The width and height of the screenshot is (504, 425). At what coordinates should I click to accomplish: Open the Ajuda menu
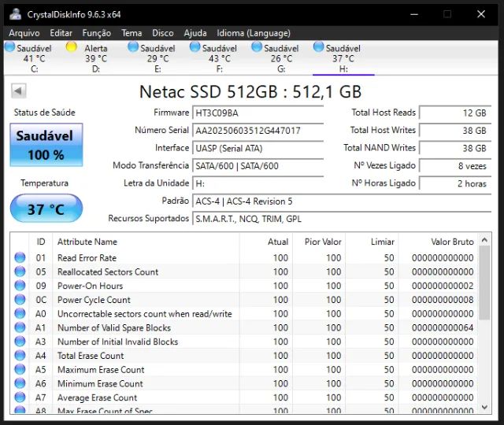click(195, 33)
